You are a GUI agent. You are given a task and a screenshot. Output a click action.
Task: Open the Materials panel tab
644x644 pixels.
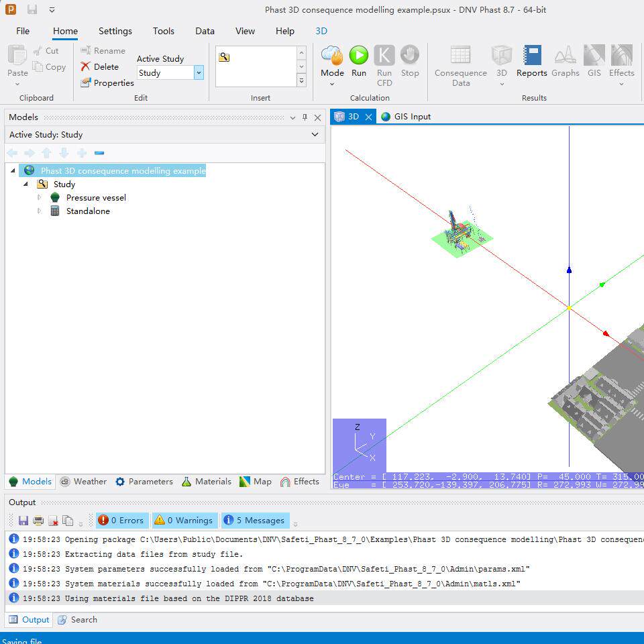207,482
